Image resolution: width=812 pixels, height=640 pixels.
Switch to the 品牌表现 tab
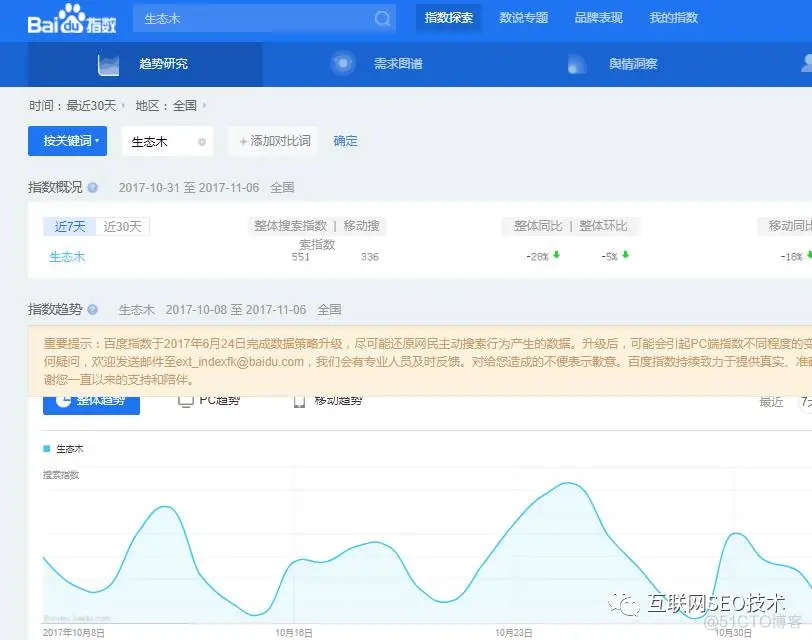pos(598,17)
